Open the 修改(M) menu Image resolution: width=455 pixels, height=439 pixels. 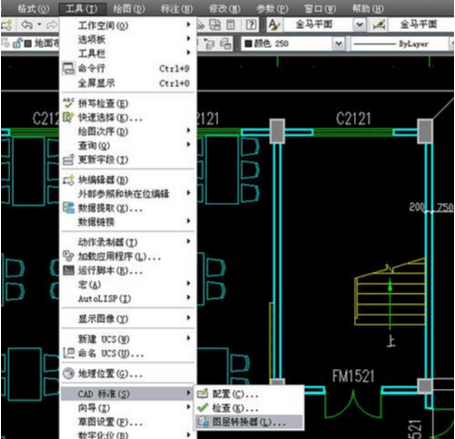[224, 8]
